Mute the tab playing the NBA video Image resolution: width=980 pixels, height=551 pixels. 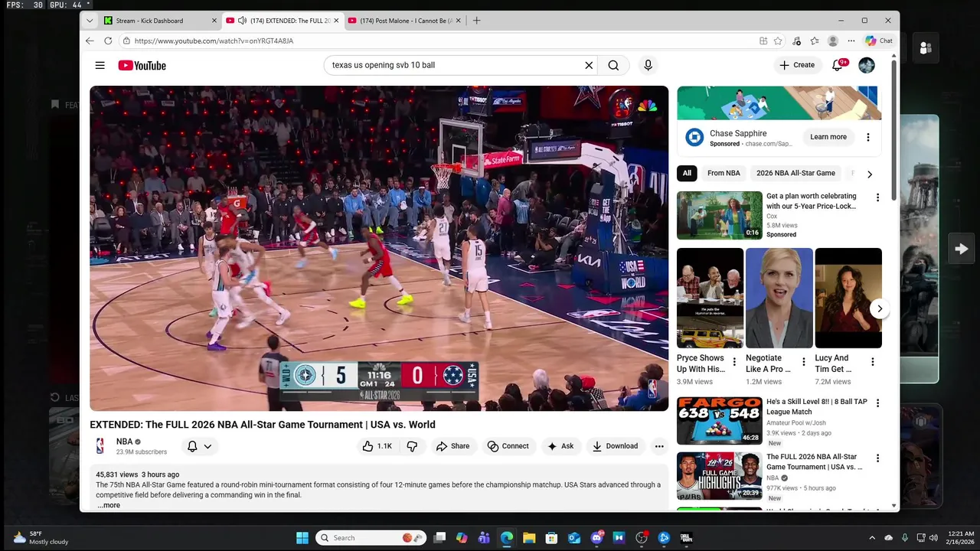click(x=242, y=21)
